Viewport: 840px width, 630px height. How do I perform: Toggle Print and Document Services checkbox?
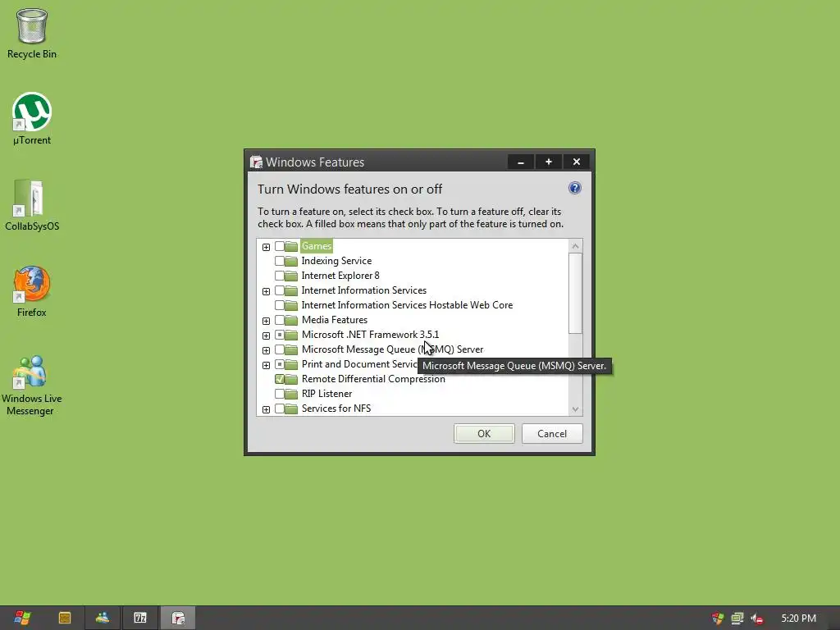[279, 364]
